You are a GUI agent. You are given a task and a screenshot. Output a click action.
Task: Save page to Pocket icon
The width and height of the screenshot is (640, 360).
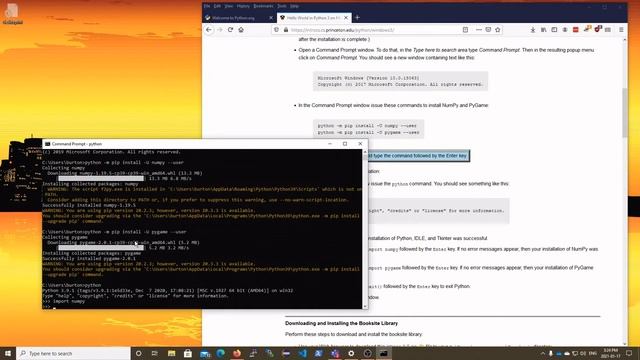tap(488, 30)
